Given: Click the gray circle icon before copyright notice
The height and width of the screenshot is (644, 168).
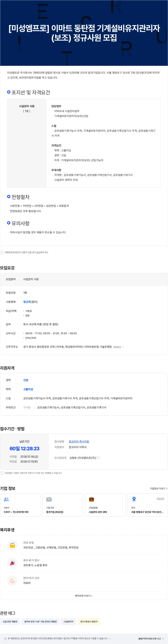Looking at the screenshot, I should (x=5, y=639).
